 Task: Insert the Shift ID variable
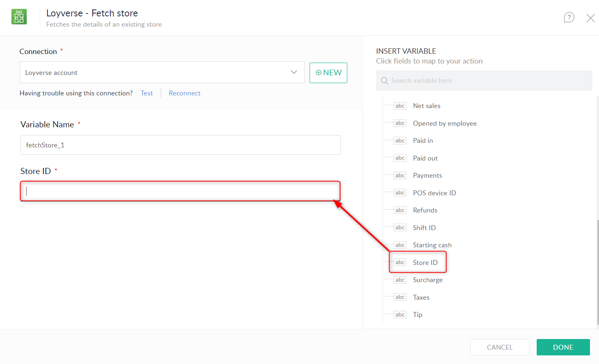tap(424, 228)
